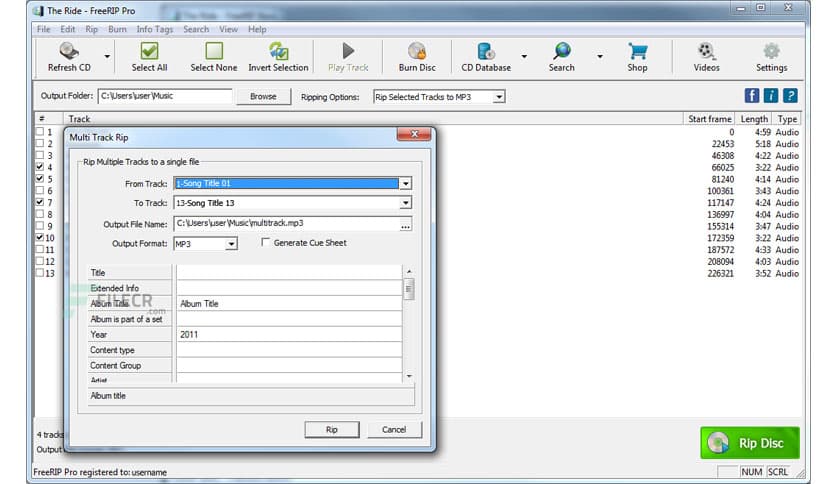Image resolution: width=836 pixels, height=484 pixels.
Task: Click the blue info icon
Action: point(771,96)
